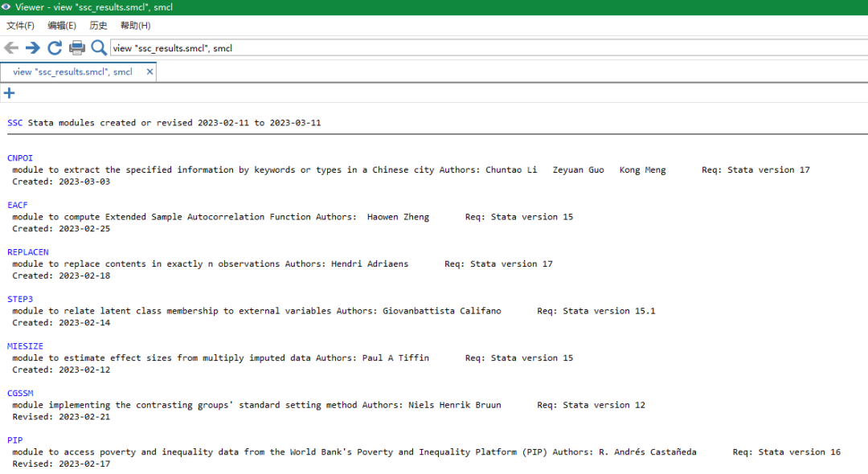
Task: Click the author name "Paul A Tiffin"
Action: click(x=395, y=358)
